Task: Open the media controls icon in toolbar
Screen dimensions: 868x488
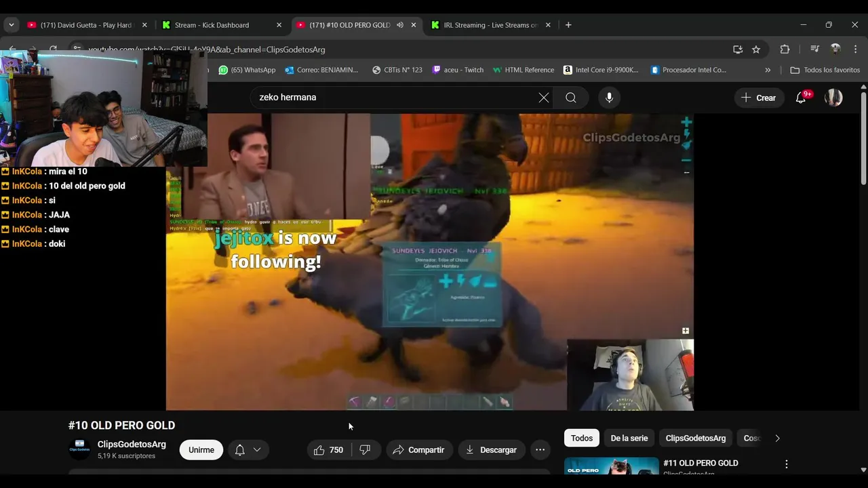Action: click(x=815, y=49)
